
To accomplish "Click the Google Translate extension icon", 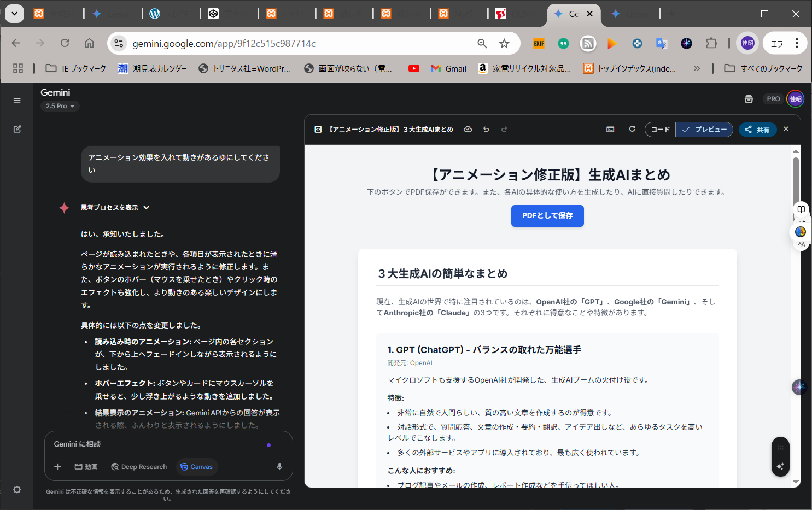I will 662,43.
